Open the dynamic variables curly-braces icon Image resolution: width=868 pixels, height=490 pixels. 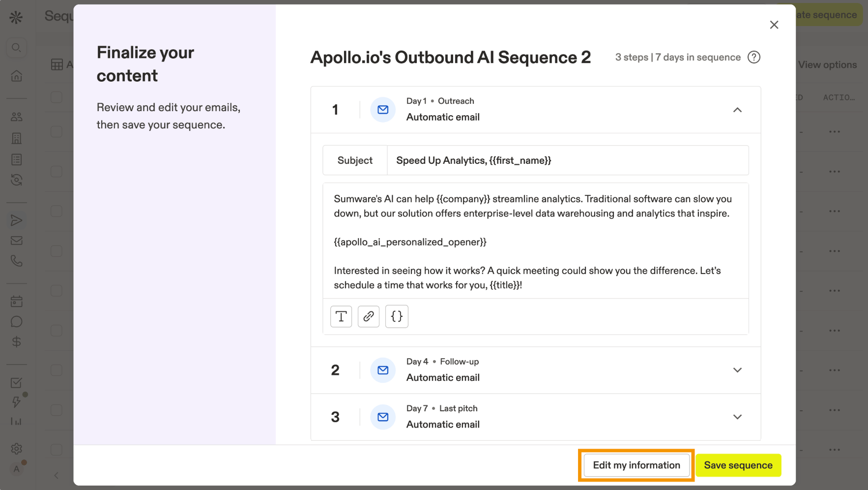(397, 316)
